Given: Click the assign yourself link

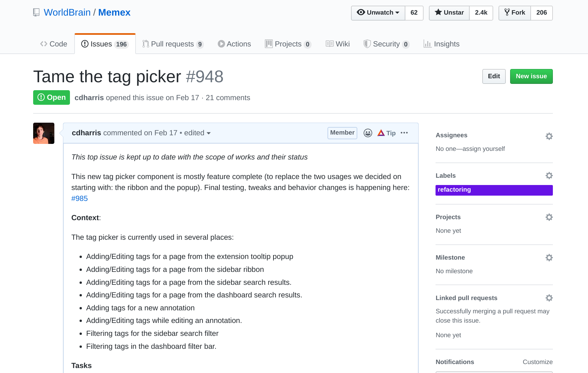Looking at the screenshot, I should (484, 149).
